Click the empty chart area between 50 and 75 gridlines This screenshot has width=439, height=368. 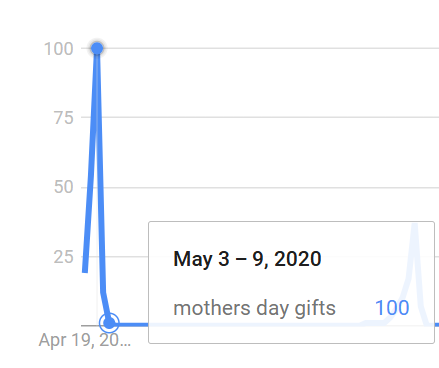coord(267,152)
